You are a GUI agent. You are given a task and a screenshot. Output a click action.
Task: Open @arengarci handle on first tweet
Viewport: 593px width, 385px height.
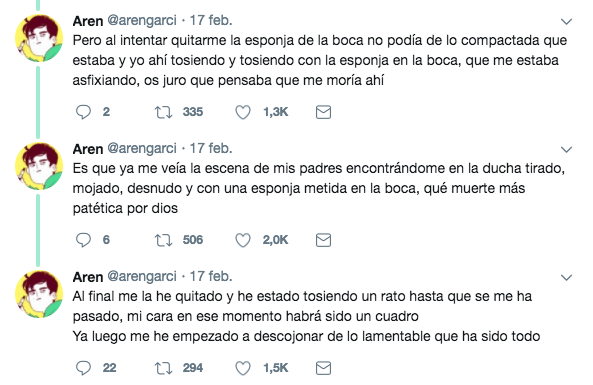142,20
